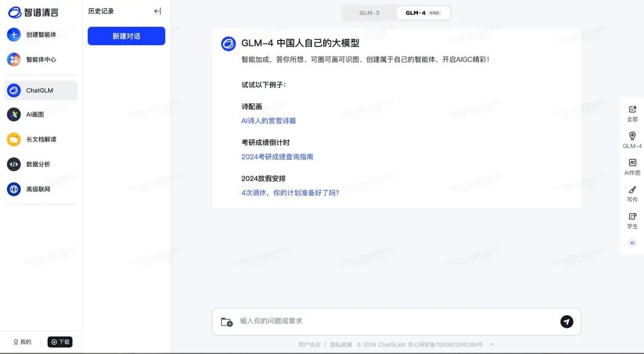Select 学生 in the right panel

(x=633, y=221)
